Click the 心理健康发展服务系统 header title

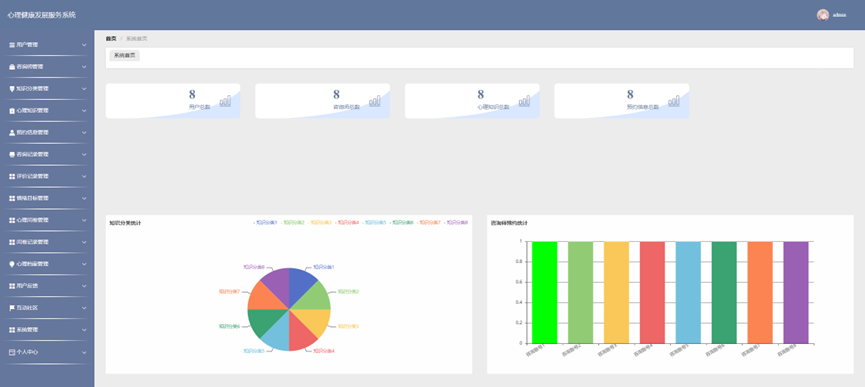click(41, 15)
